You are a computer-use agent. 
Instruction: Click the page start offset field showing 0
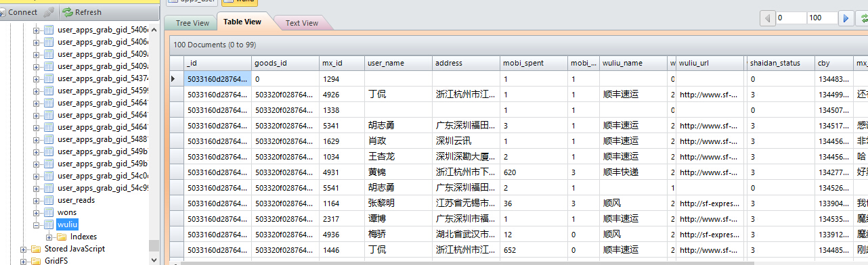[791, 18]
